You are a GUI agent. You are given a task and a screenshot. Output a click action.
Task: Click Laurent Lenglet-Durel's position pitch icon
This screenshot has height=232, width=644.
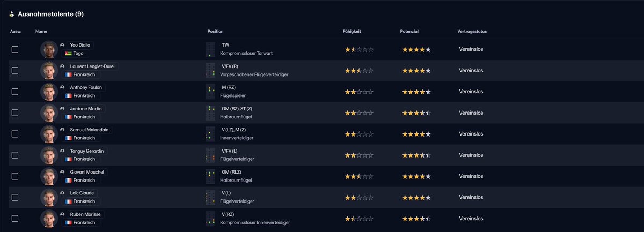pos(210,70)
